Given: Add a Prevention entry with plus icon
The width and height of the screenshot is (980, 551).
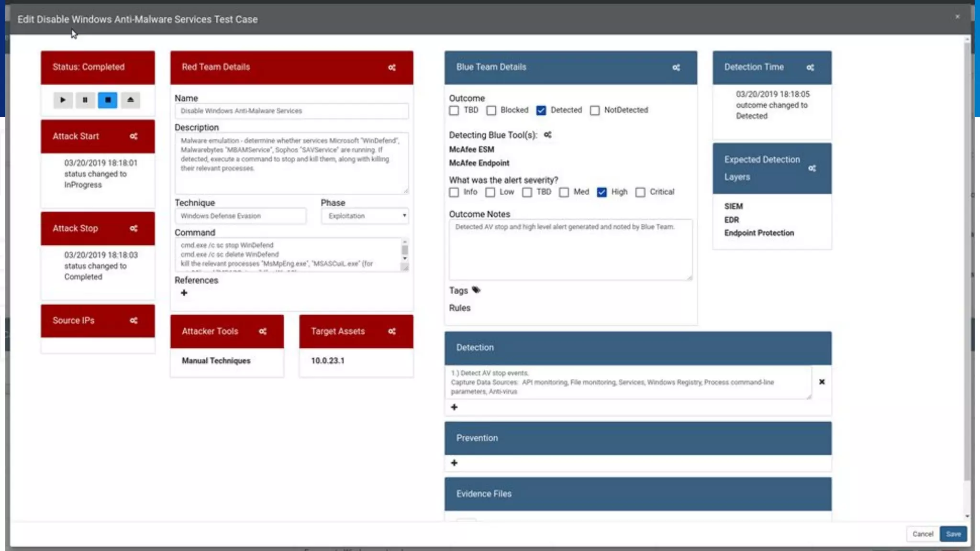Looking at the screenshot, I should (x=454, y=463).
